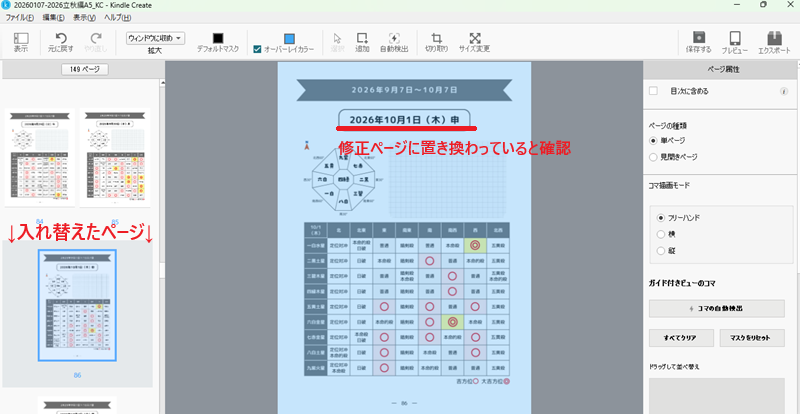
Task: Click the blue overlay color swatch
Action: 289,38
